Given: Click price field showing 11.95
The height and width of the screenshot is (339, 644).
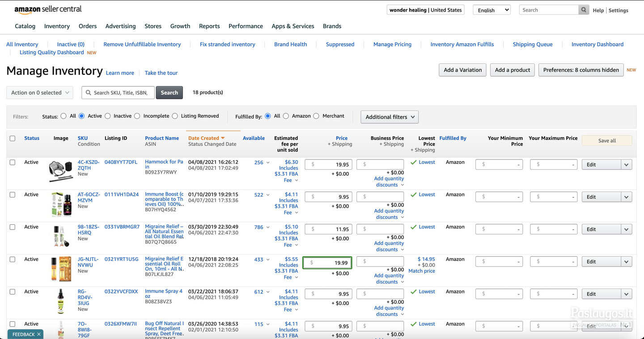Looking at the screenshot, I should [329, 229].
